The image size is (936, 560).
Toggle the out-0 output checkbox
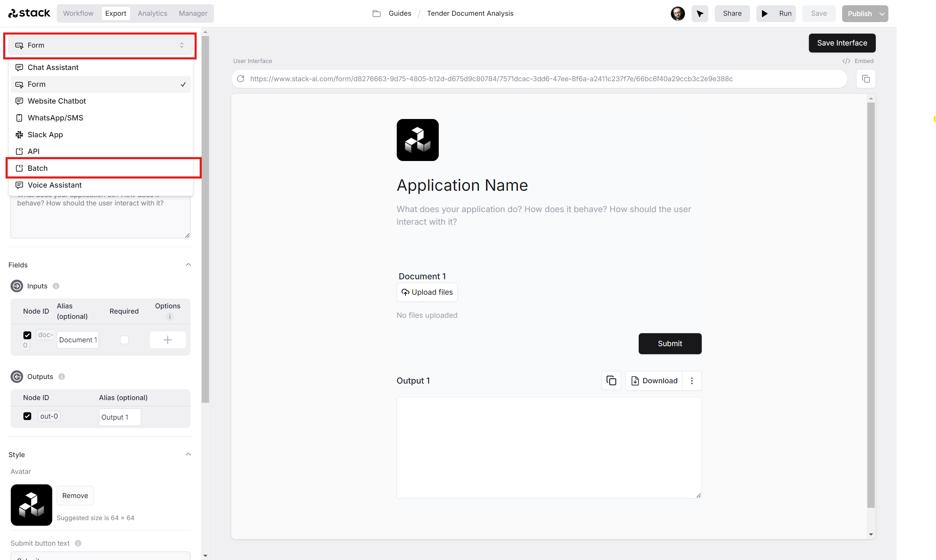coord(27,416)
